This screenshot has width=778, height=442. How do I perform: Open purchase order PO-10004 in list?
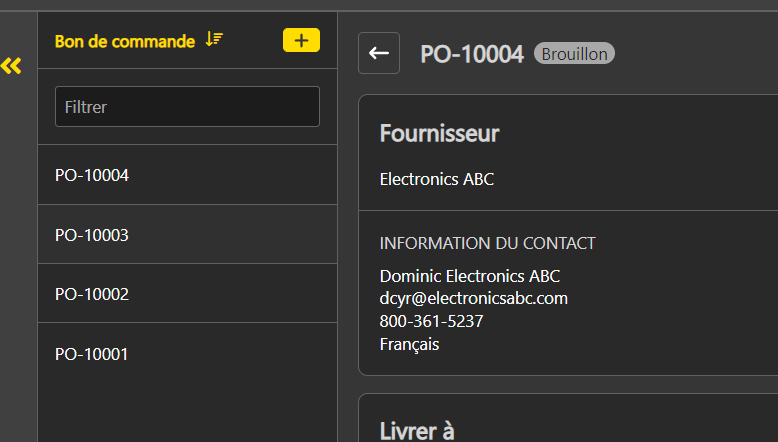[188, 175]
